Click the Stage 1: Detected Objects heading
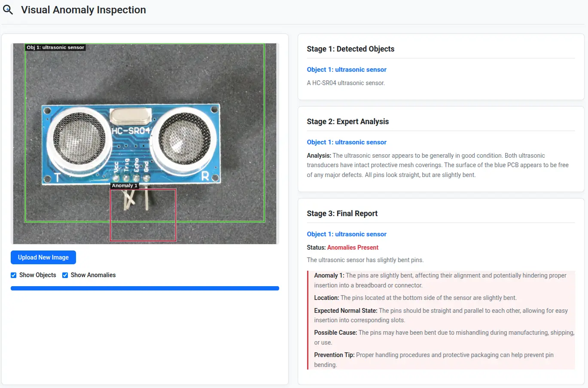 (x=350, y=49)
